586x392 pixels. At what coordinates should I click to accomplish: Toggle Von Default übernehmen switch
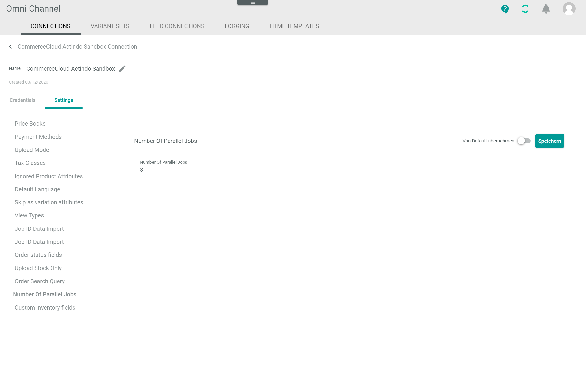[x=524, y=141]
